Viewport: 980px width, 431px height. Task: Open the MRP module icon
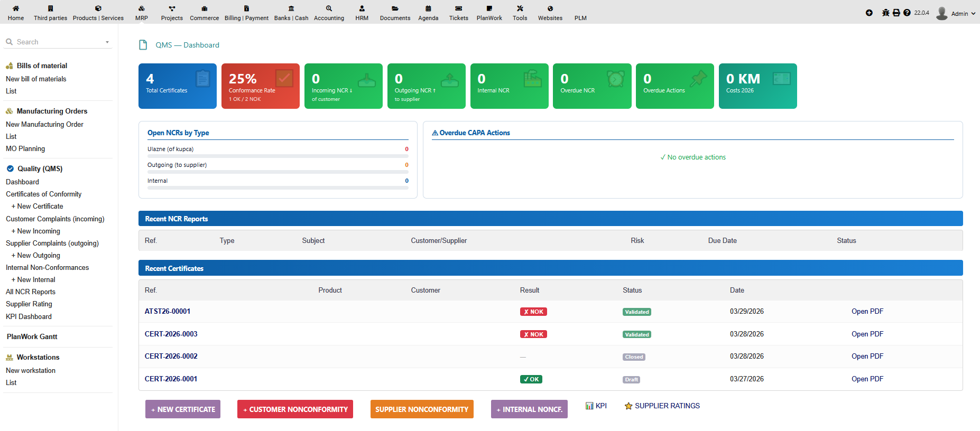141,8
